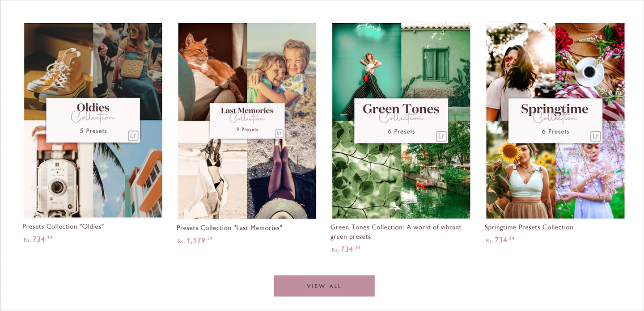The width and height of the screenshot is (644, 311).
Task: Click the Lr badge on Springtime card
Action: (595, 136)
